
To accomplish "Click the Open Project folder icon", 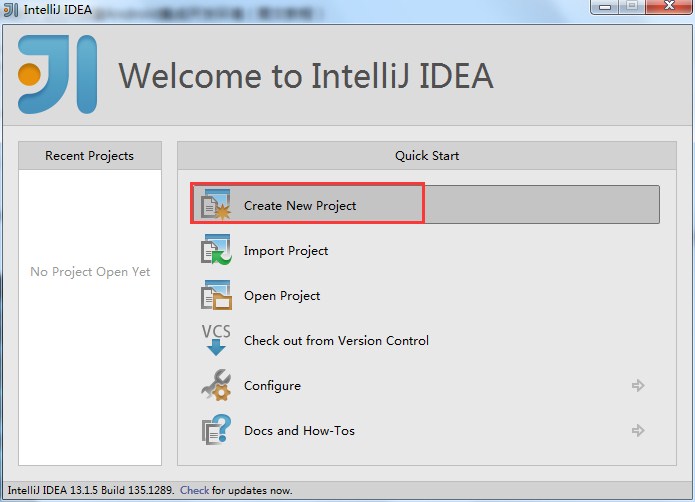I will (216, 295).
